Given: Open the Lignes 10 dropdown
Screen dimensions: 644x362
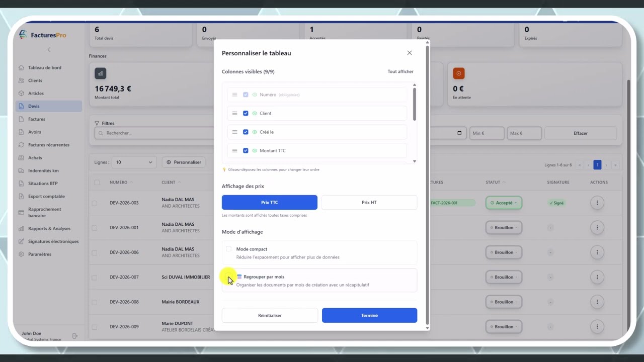Looking at the screenshot, I should pos(134,162).
